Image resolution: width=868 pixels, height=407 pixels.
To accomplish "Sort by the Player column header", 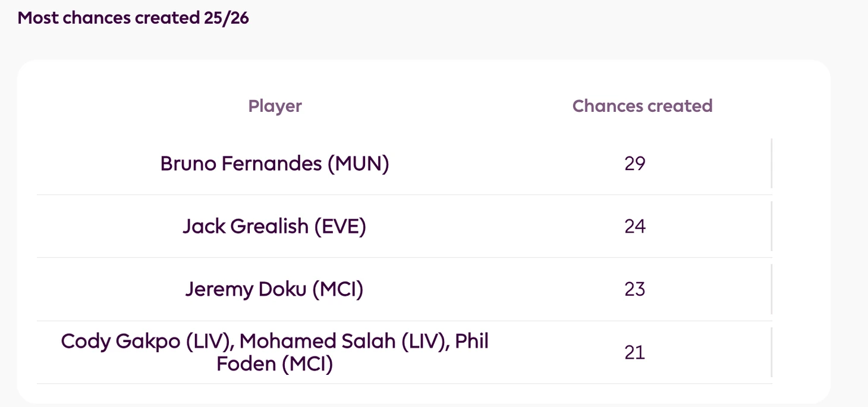I will pyautogui.click(x=275, y=106).
